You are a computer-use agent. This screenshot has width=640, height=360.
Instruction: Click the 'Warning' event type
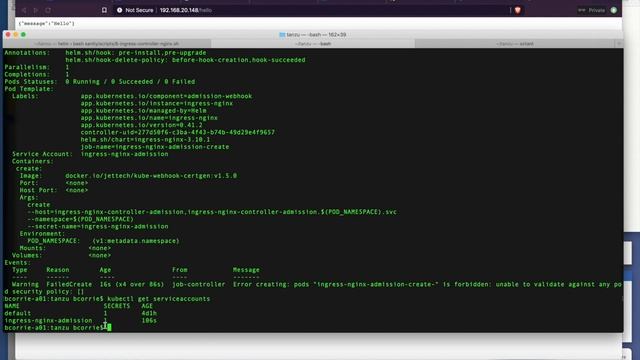pyautogui.click(x=25, y=284)
